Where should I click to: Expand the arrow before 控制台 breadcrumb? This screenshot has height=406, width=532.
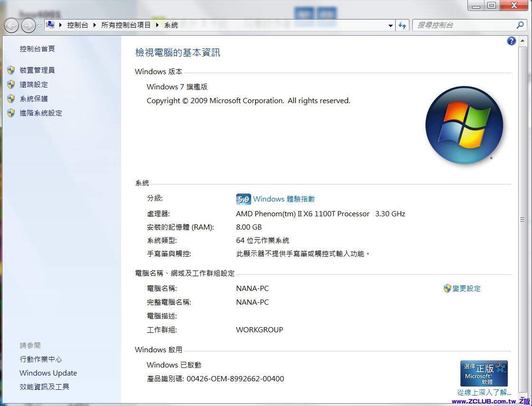click(x=60, y=25)
